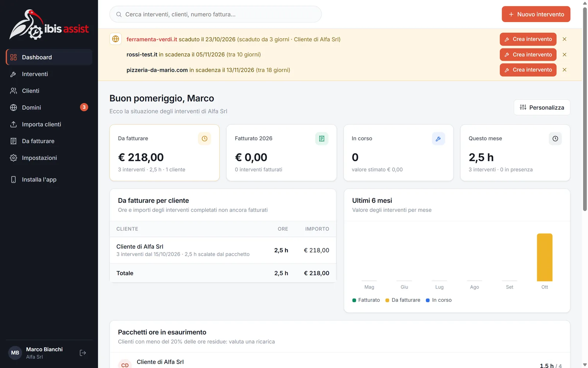Dismiss the pizzeria-da-mario.com alert
The height and width of the screenshot is (368, 588).
pyautogui.click(x=564, y=70)
